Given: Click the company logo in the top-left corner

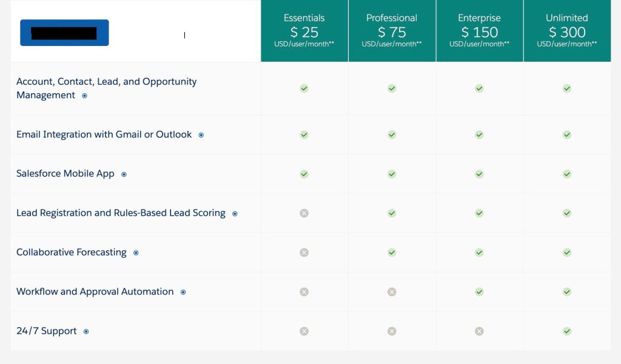Looking at the screenshot, I should pos(64,33).
